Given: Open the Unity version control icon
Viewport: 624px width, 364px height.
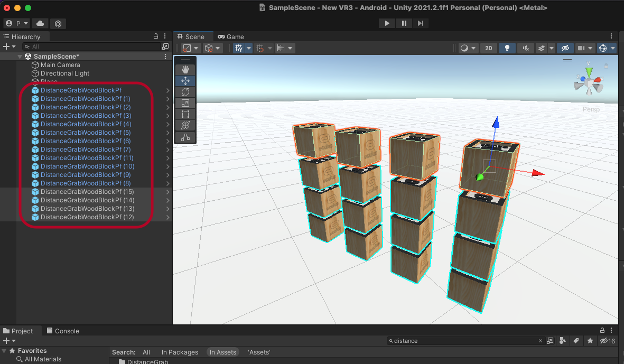Looking at the screenshot, I should point(58,23).
